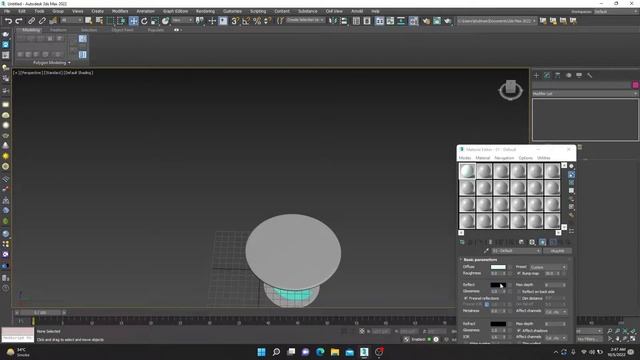Open the Rendering menu
640x360 pixels.
click(x=205, y=11)
